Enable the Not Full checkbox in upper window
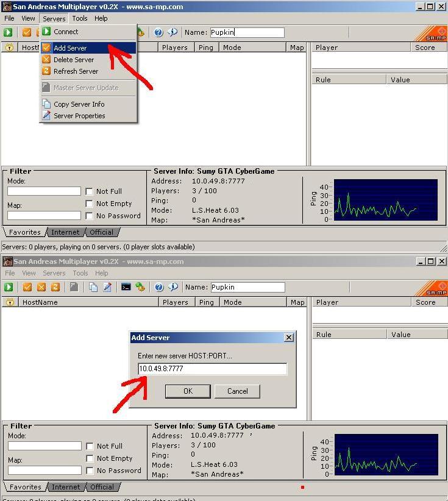Image resolution: width=448 pixels, height=501 pixels. [90, 191]
